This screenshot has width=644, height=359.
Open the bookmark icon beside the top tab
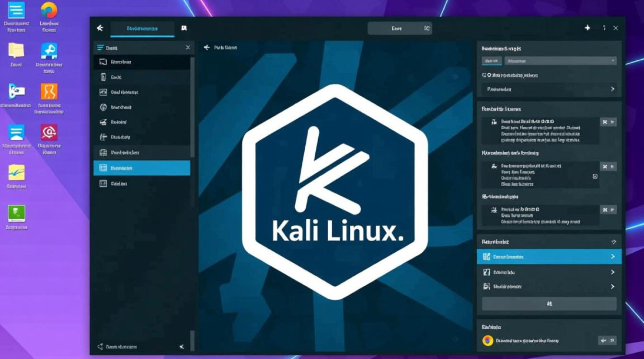(184, 28)
